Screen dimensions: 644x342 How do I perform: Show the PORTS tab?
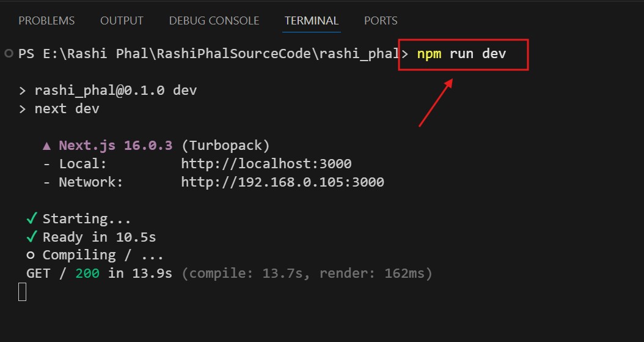(x=381, y=21)
